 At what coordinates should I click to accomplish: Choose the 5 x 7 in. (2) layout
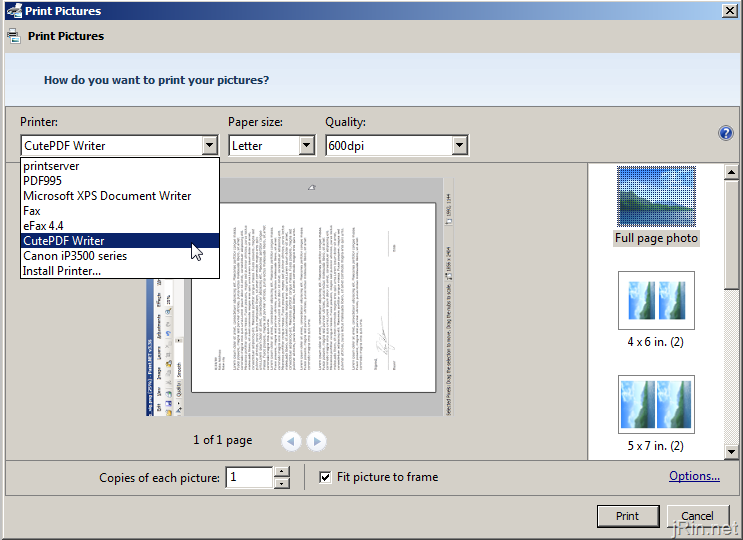pos(656,414)
